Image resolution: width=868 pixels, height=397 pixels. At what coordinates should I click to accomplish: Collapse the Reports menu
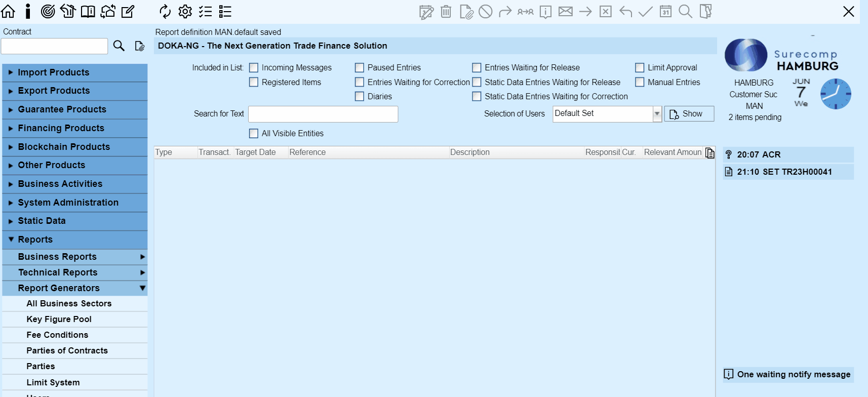pos(75,240)
